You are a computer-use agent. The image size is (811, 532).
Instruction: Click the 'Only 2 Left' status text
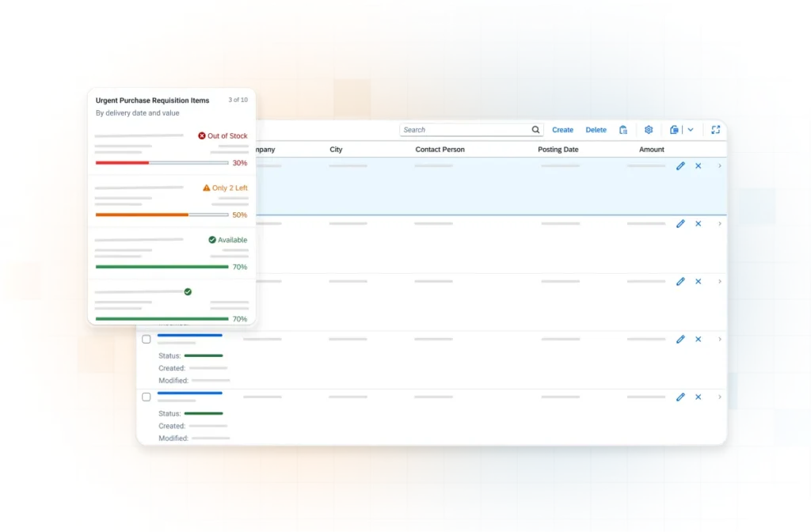pos(230,188)
